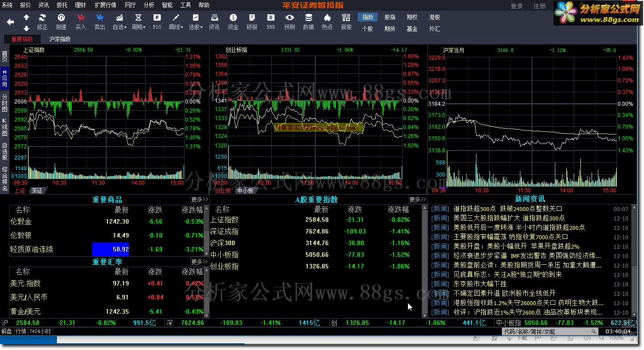The image size is (644, 350).
Task: Switch chart to 上证 tab
Action: pos(20,190)
